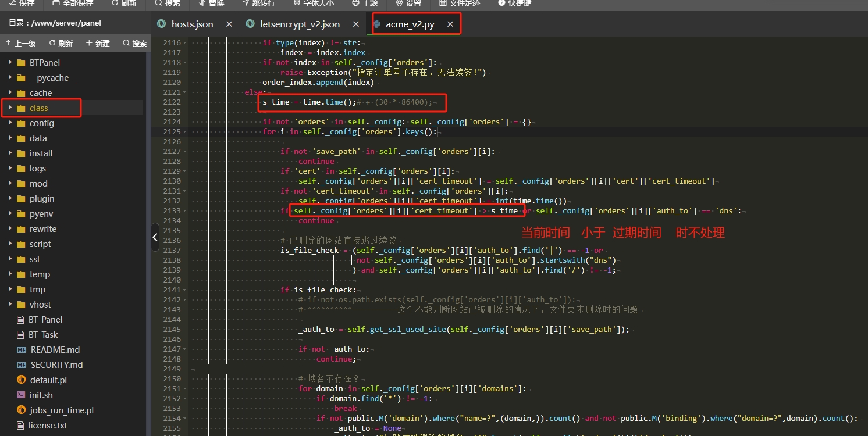
Task: Expand the BTPanel folder
Action: coord(10,62)
